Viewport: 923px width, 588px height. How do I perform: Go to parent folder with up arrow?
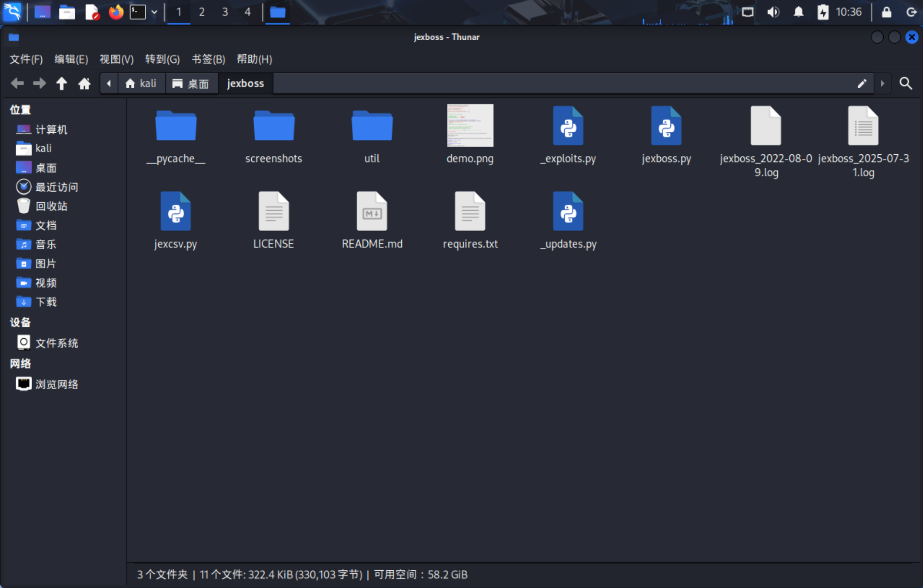(61, 83)
